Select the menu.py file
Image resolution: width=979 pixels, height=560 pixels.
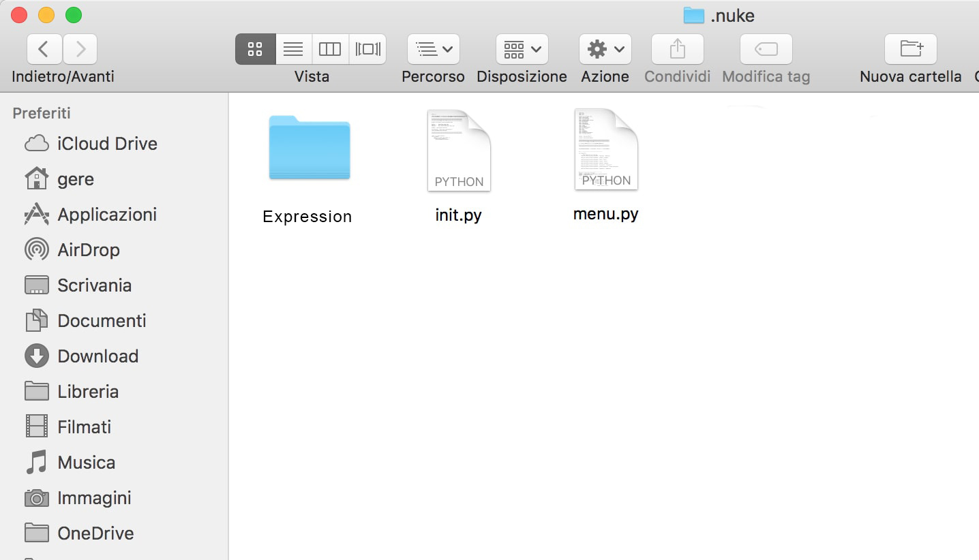(605, 149)
